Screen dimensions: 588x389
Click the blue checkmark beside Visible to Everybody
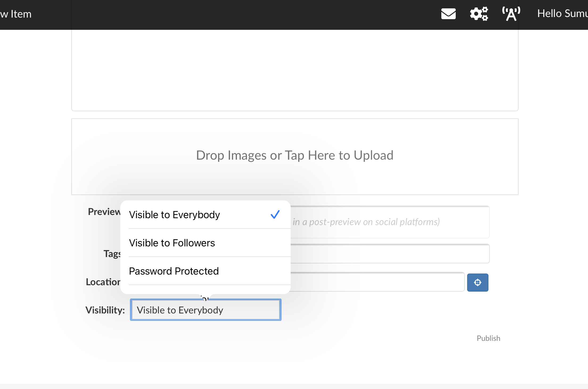(275, 214)
